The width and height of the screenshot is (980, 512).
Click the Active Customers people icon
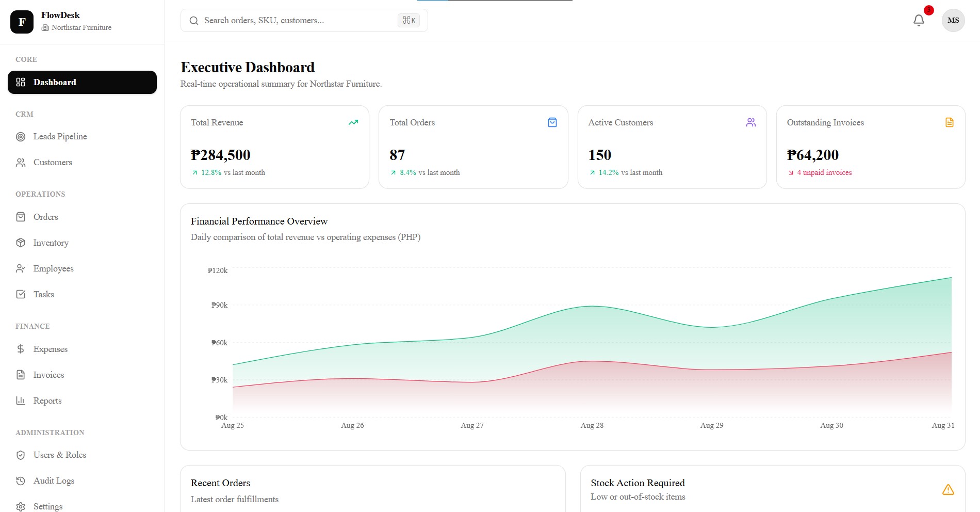pos(751,122)
